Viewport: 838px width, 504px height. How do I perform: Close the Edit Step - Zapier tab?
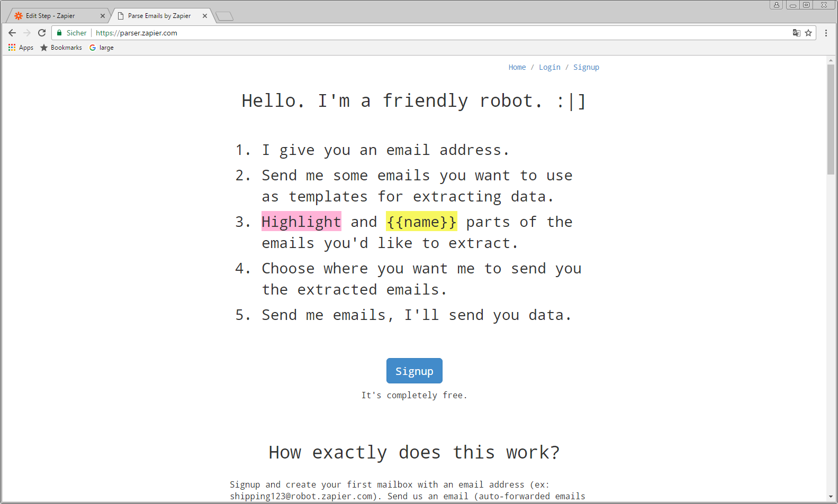click(103, 16)
